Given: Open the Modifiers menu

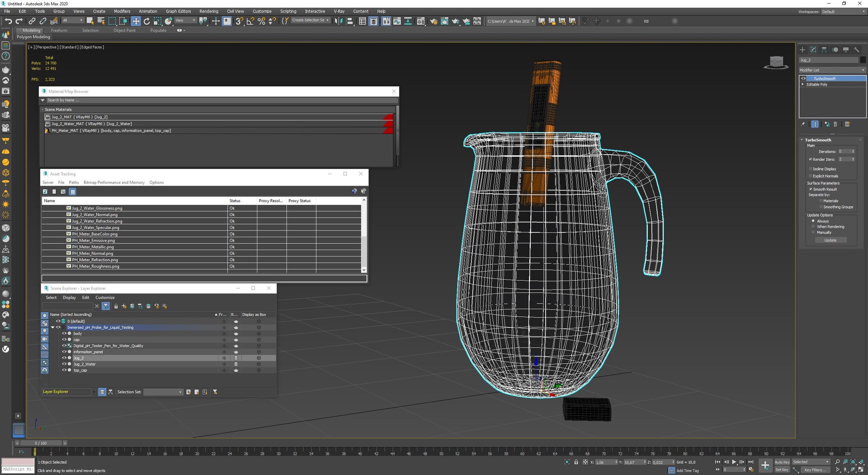Looking at the screenshot, I should [x=122, y=11].
